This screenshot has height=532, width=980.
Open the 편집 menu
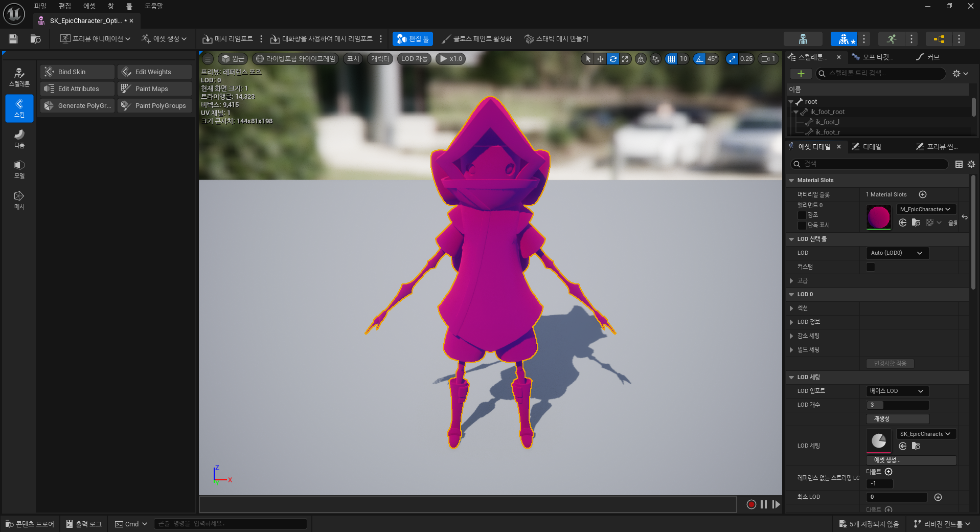tap(65, 6)
